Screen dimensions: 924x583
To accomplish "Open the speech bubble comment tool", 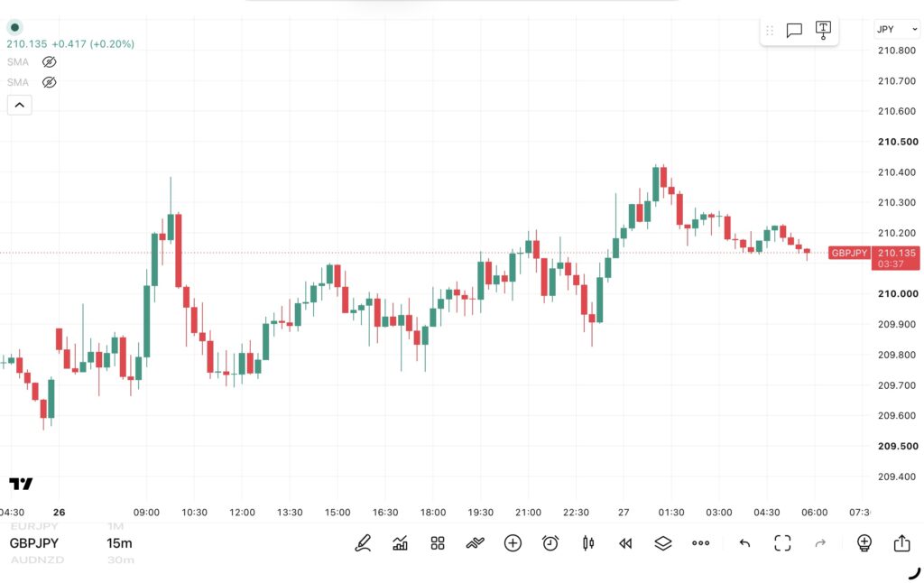I will pyautogui.click(x=794, y=30).
